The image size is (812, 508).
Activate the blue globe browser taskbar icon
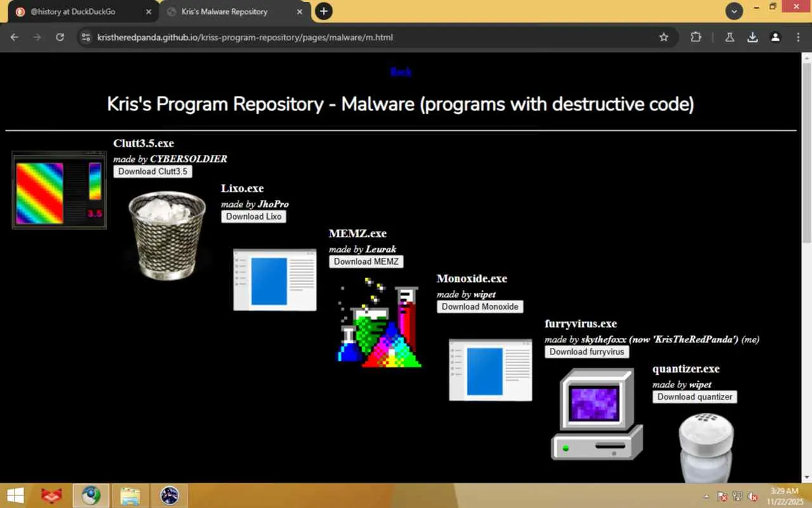91,495
